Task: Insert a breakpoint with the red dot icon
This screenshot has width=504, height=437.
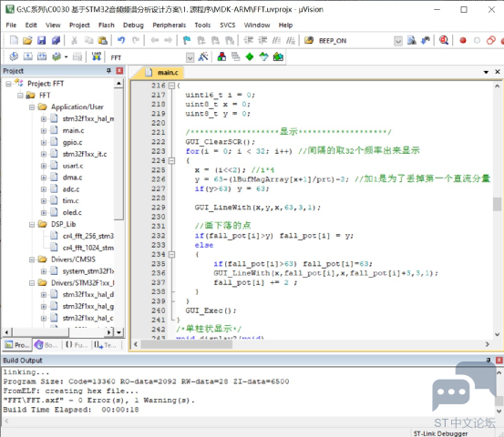Action: coord(463,40)
